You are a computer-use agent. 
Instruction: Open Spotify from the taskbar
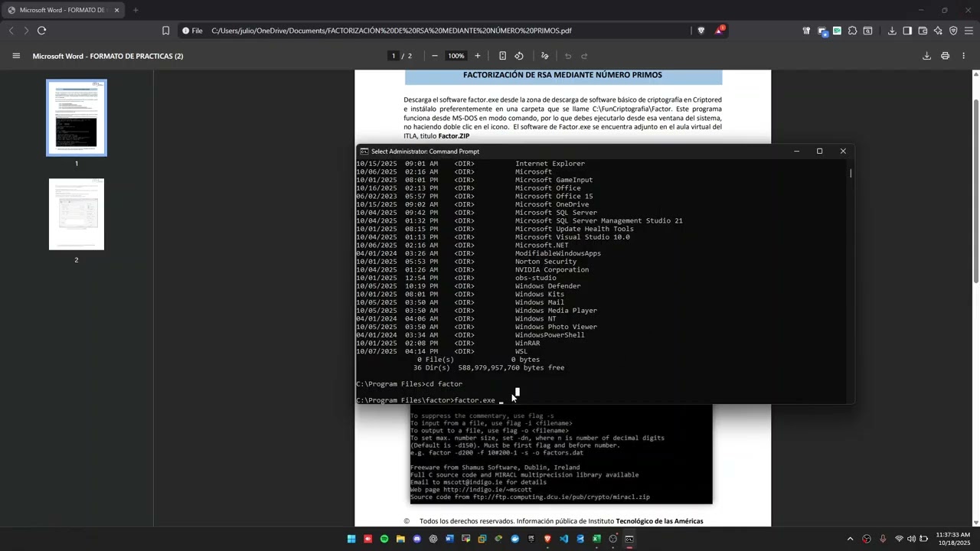pyautogui.click(x=384, y=539)
